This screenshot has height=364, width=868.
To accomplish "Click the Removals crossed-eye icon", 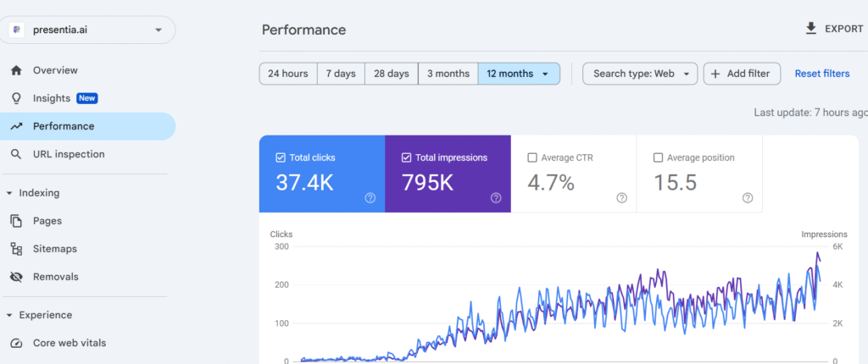I will (16, 277).
